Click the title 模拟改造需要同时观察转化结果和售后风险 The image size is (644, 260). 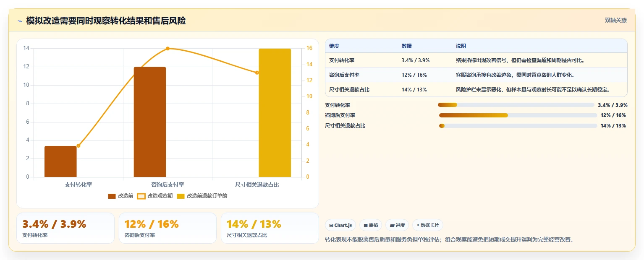(x=106, y=21)
